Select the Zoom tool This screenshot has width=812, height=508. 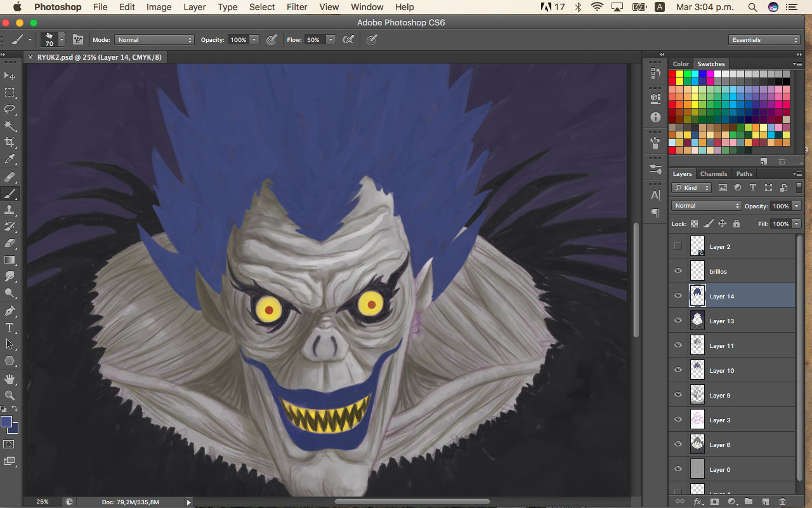(10, 396)
